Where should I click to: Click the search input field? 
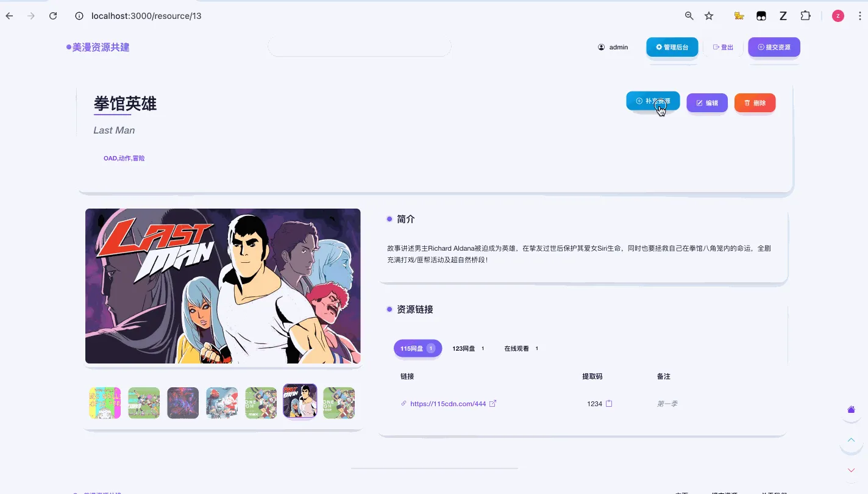tap(360, 47)
